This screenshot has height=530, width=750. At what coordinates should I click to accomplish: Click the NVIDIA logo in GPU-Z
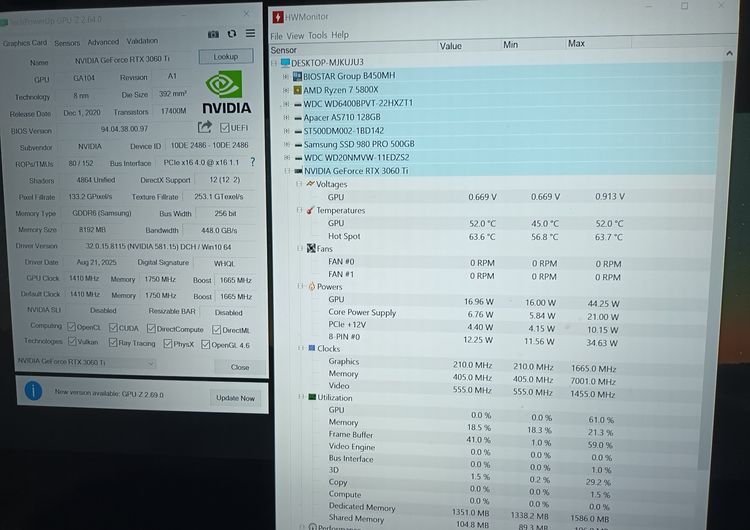pyautogui.click(x=226, y=93)
